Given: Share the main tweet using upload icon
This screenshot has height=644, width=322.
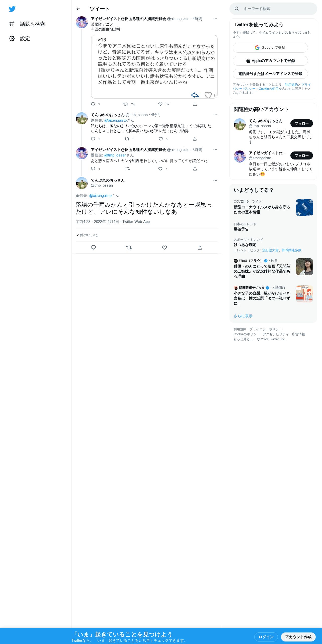Looking at the screenshot, I should pos(200,248).
